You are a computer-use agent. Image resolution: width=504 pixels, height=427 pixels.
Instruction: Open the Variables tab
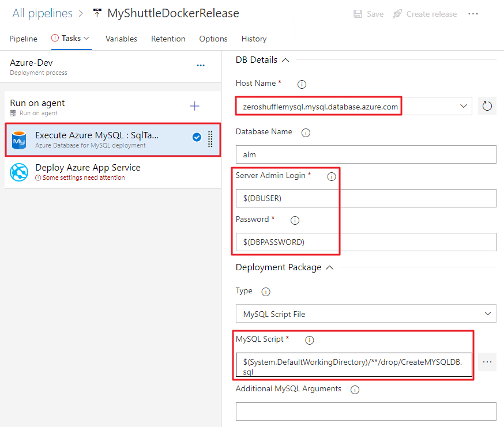pos(121,39)
